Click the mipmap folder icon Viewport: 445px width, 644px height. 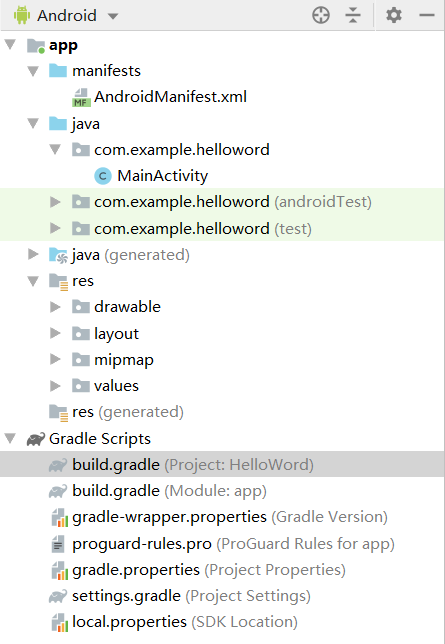(x=81, y=360)
